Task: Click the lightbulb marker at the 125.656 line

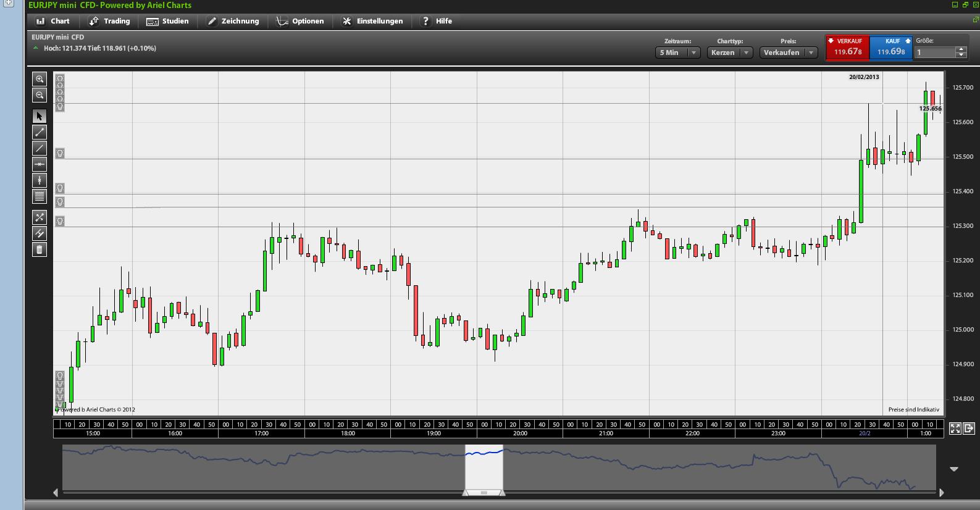Action: pos(60,106)
